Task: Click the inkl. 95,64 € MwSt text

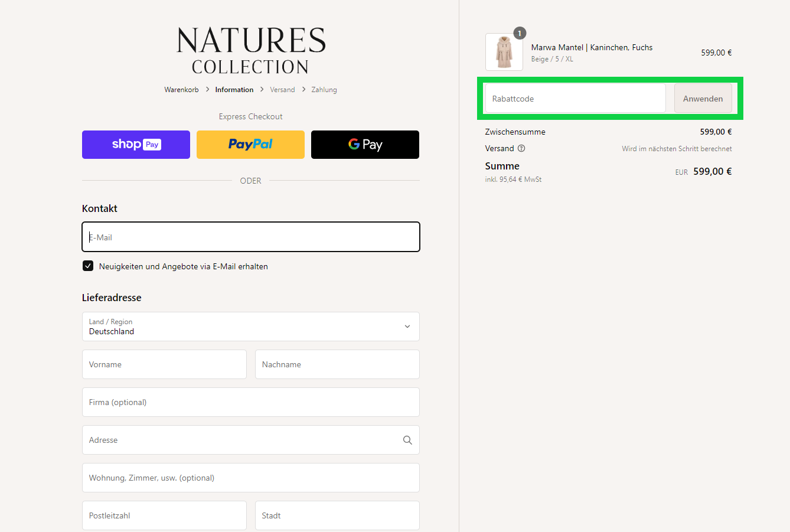Action: [x=513, y=179]
